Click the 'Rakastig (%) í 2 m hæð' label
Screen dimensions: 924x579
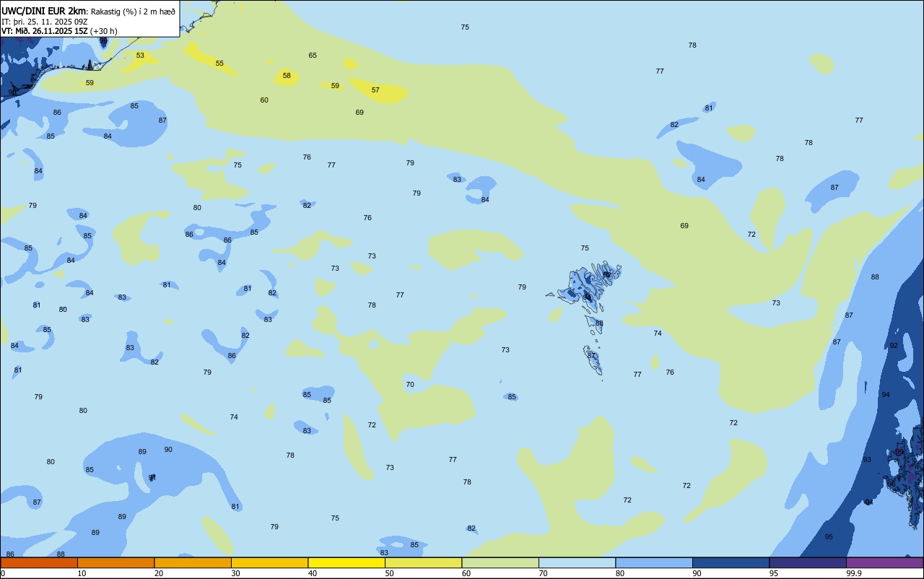pyautogui.click(x=133, y=12)
